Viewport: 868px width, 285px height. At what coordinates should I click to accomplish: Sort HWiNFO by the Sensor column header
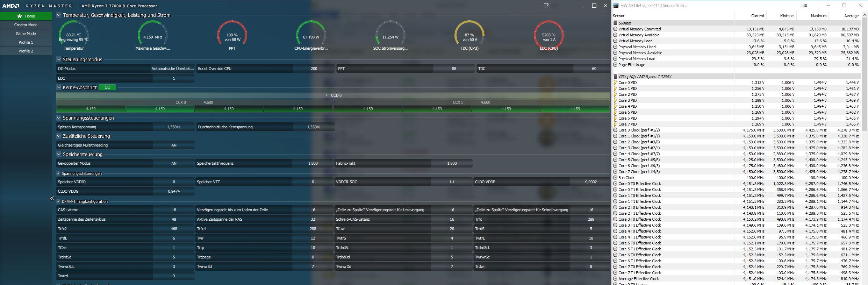(673, 16)
